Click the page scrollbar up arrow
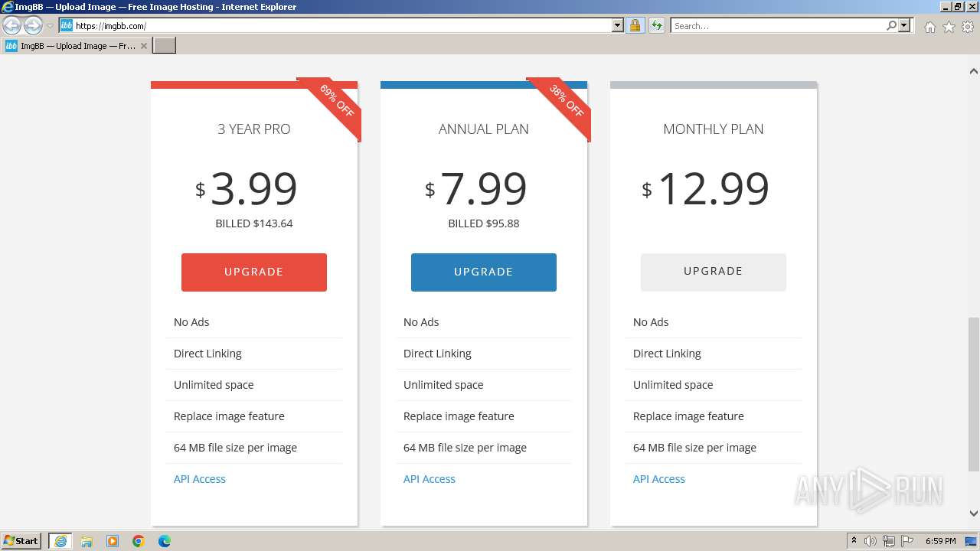The width and height of the screenshot is (980, 551). click(x=974, y=71)
